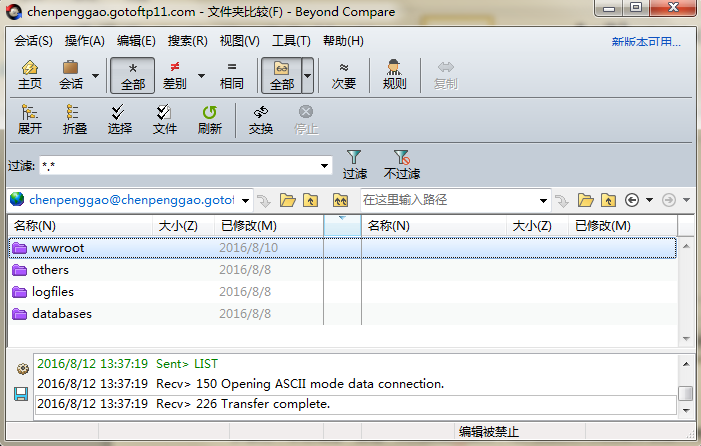Sort right pane by 名称(N) column
This screenshot has height=446, width=701.
point(434,226)
